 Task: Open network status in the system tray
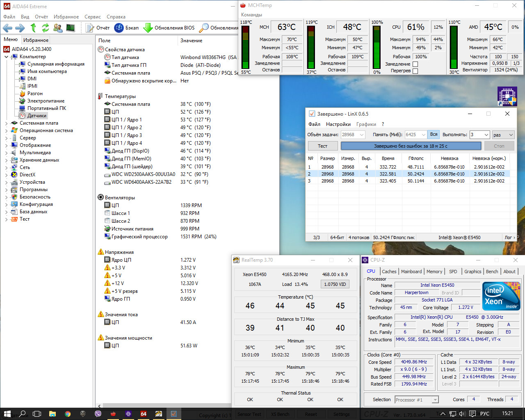[452, 413]
